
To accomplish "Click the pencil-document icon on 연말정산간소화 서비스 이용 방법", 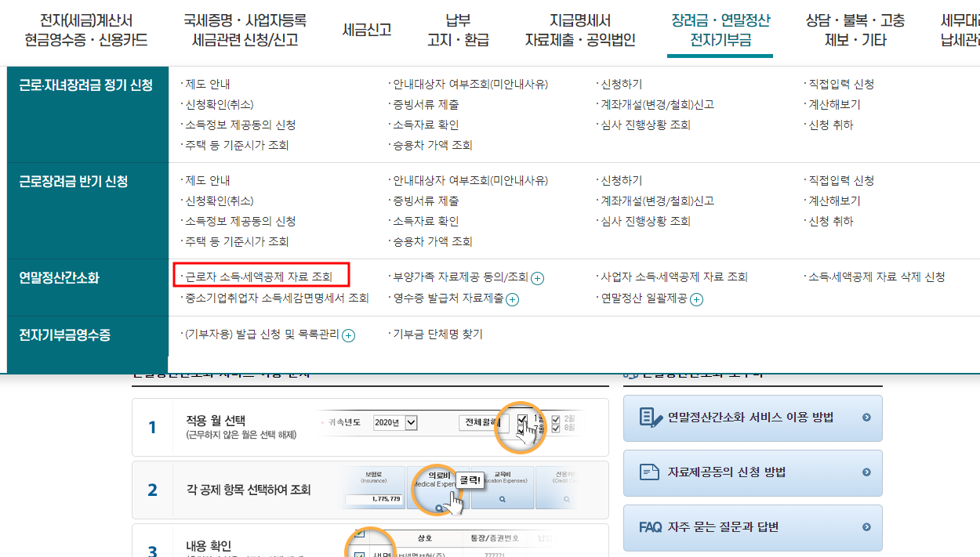I will tap(651, 418).
